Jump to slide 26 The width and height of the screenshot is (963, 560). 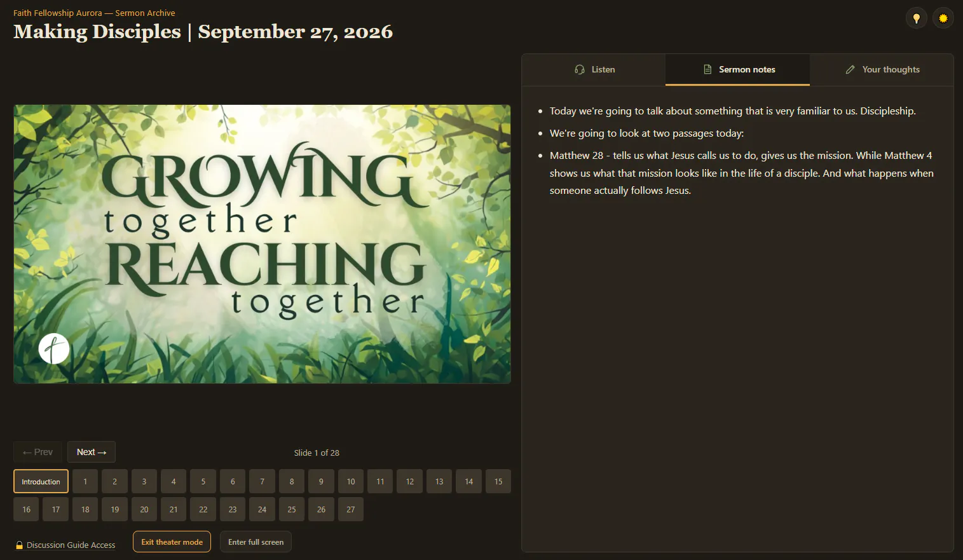tap(321, 509)
